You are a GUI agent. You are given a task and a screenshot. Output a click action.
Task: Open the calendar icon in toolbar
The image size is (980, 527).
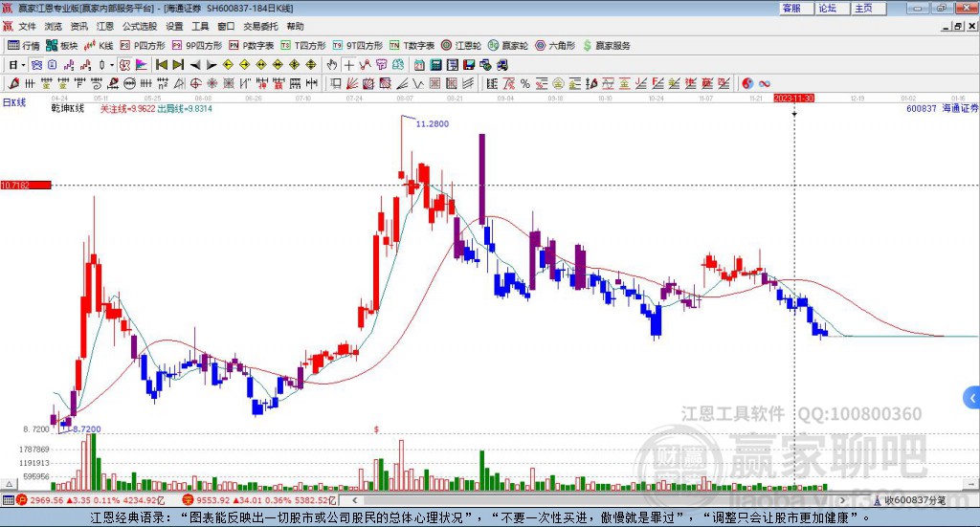pyautogui.click(x=419, y=65)
